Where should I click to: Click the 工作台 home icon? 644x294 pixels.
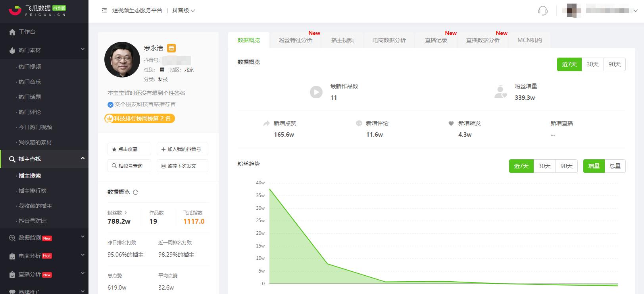pyautogui.click(x=12, y=32)
